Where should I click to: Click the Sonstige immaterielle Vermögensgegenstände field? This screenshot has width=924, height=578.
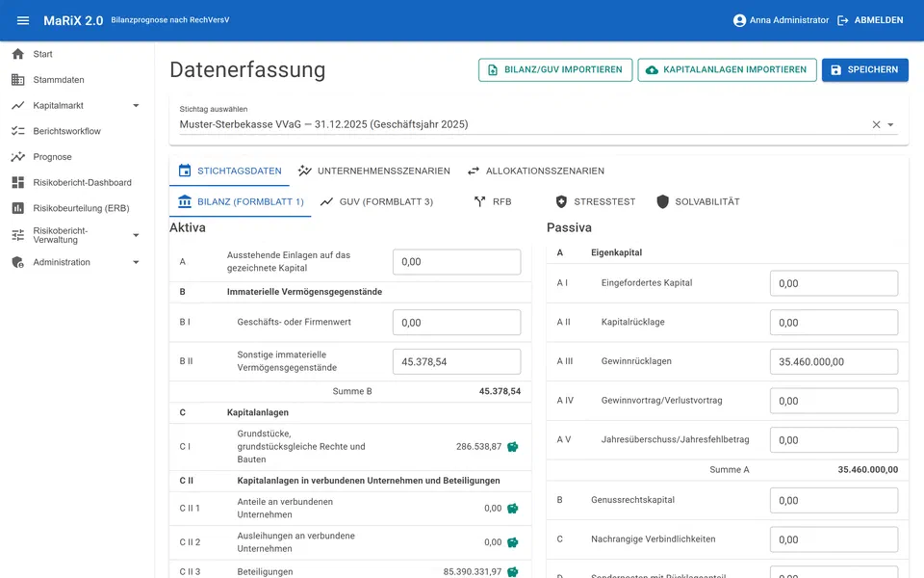(456, 361)
